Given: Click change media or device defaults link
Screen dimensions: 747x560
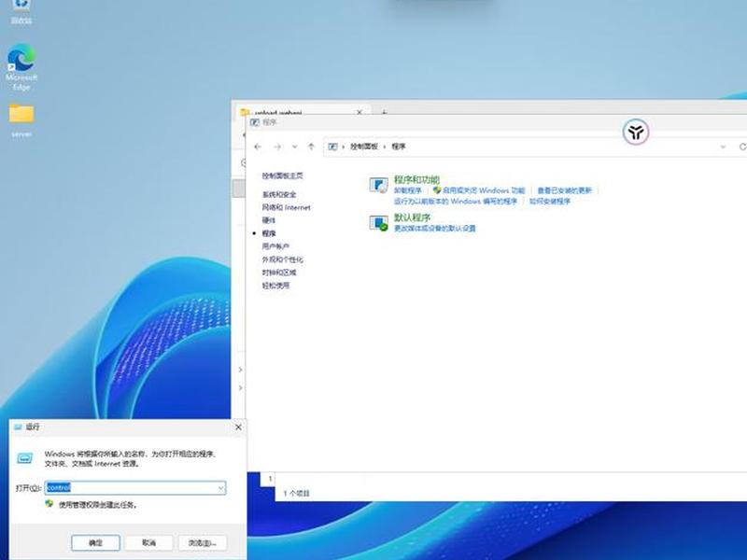Looking at the screenshot, I should (x=434, y=228).
